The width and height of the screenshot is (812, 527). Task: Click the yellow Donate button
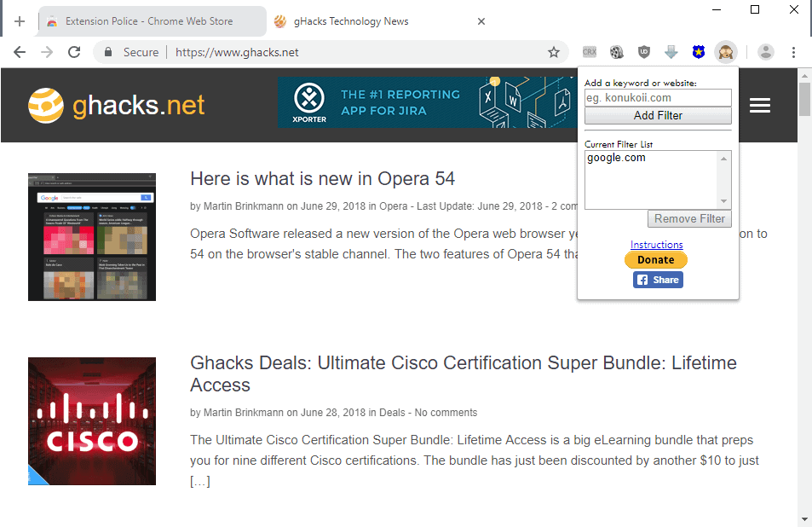coord(655,259)
